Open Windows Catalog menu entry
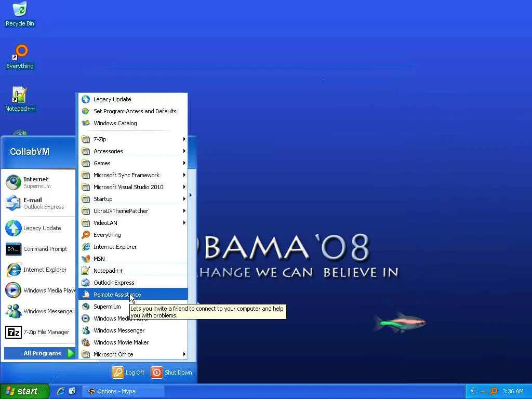532x399 pixels. tap(134, 123)
